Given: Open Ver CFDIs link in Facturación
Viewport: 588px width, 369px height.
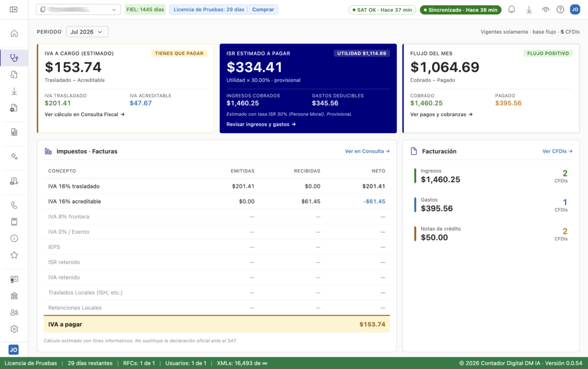Looking at the screenshot, I should tap(557, 151).
